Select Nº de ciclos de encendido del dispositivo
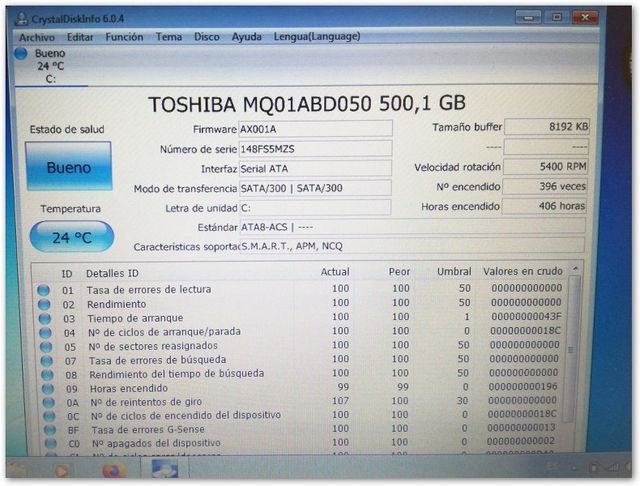 [x=186, y=415]
